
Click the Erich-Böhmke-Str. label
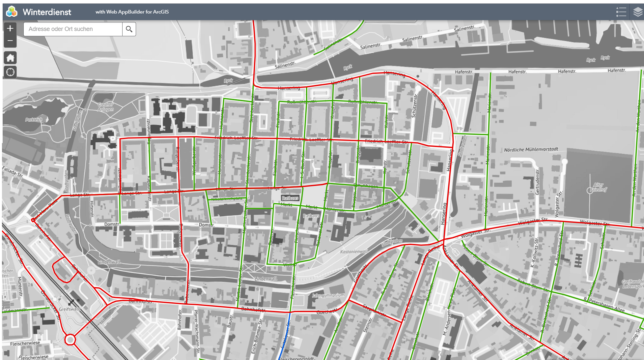[257, 336]
